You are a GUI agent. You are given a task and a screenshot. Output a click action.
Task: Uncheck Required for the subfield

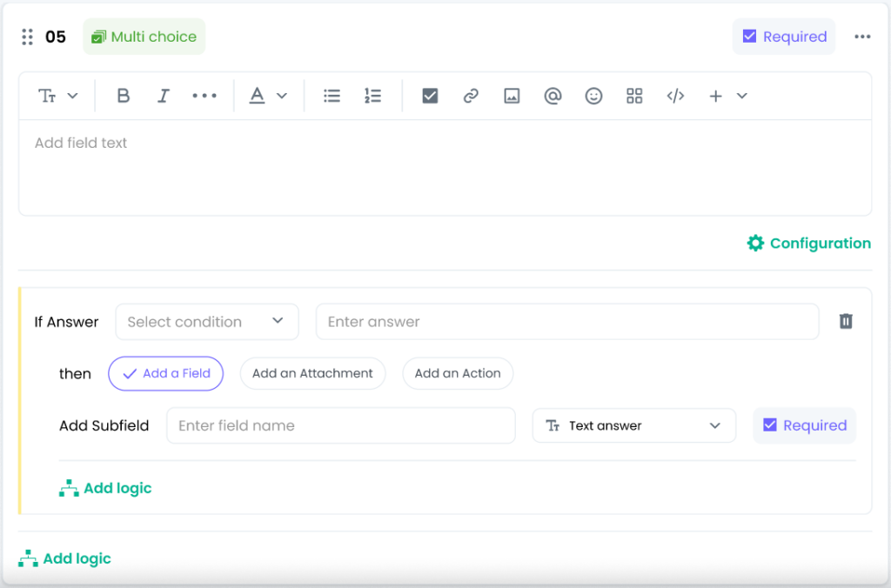[x=769, y=425]
